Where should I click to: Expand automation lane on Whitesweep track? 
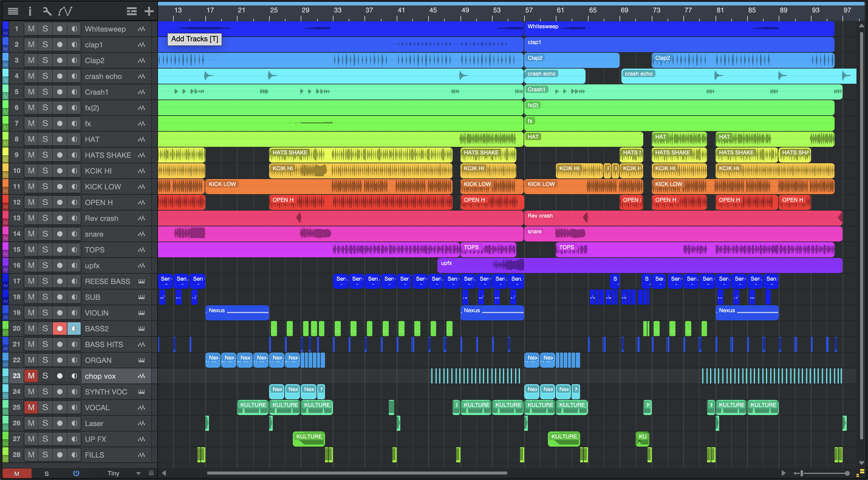[x=5, y=33]
